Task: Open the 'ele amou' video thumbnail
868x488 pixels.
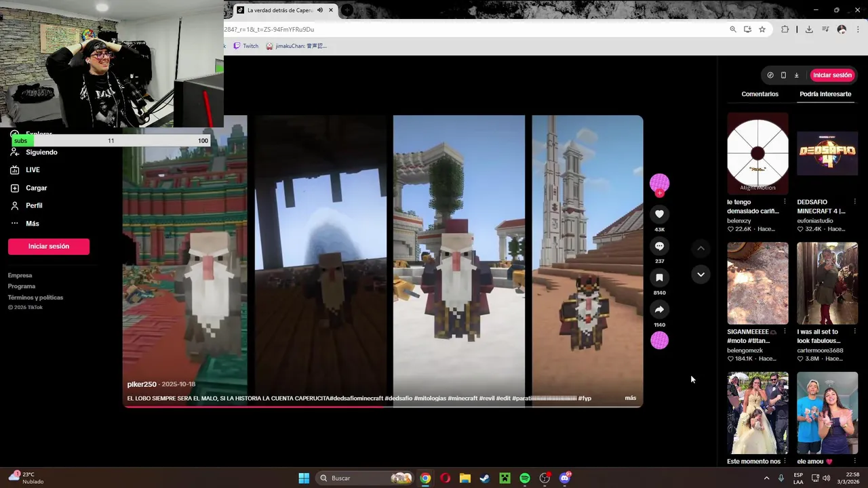Action: [x=827, y=413]
